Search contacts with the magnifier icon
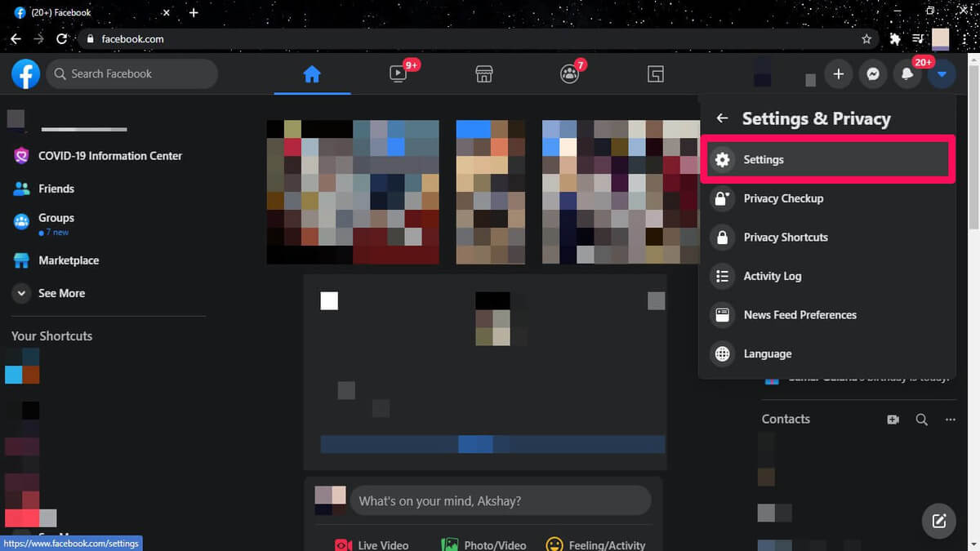This screenshot has width=980, height=551. pyautogui.click(x=921, y=420)
